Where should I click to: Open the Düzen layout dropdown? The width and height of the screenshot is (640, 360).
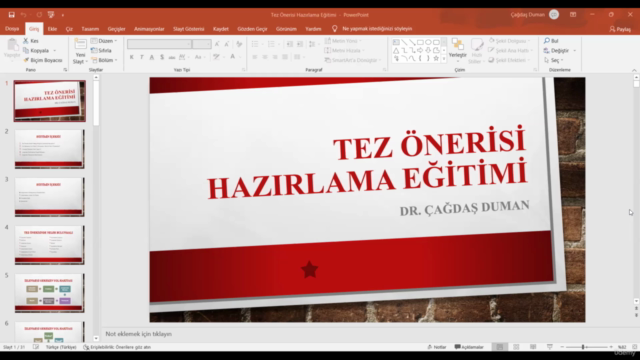click(x=104, y=41)
